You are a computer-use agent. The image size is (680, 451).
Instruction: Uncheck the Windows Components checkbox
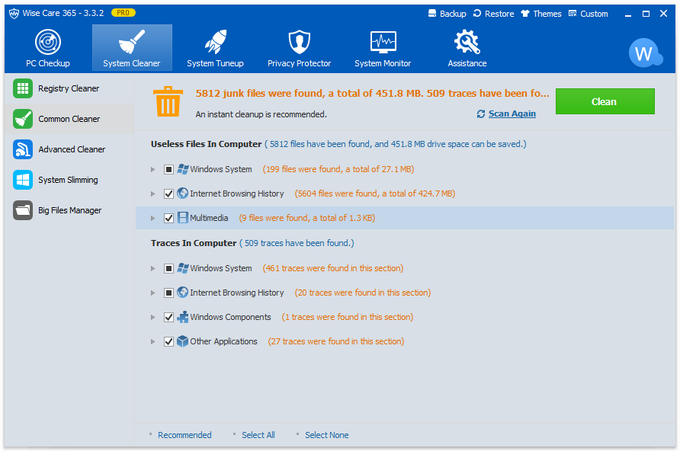(169, 317)
